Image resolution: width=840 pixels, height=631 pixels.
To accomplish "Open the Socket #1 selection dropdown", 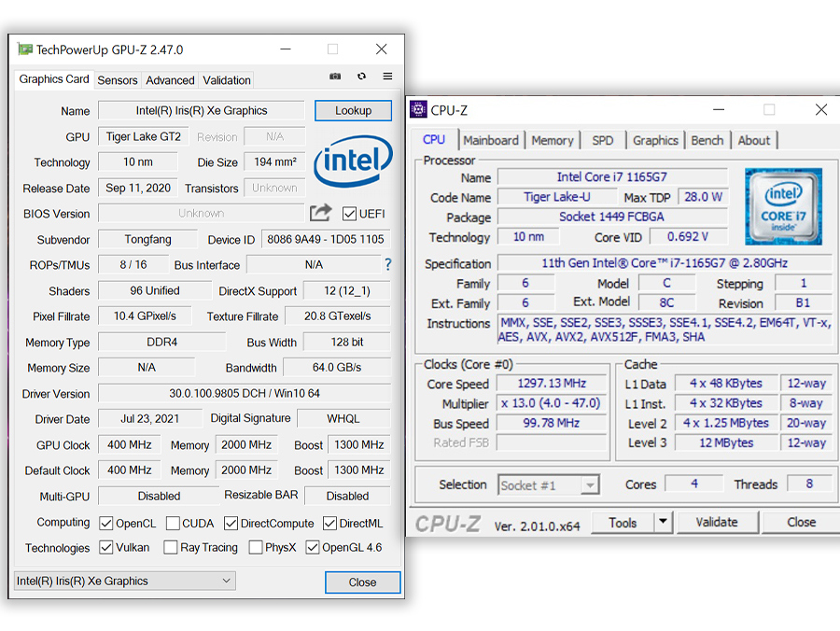I will (548, 485).
